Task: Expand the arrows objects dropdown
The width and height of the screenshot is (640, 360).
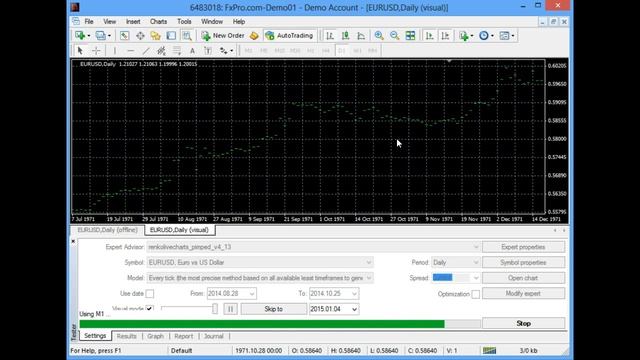Action: pos(231,51)
